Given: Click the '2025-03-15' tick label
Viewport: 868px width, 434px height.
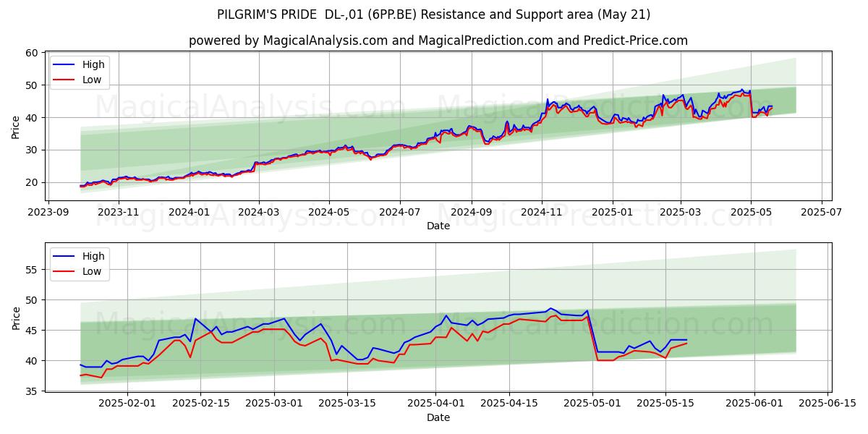Looking at the screenshot, I should (x=347, y=404).
